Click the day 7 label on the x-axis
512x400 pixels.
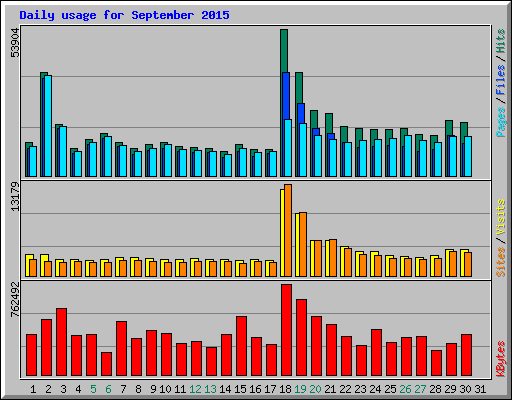coord(123,389)
